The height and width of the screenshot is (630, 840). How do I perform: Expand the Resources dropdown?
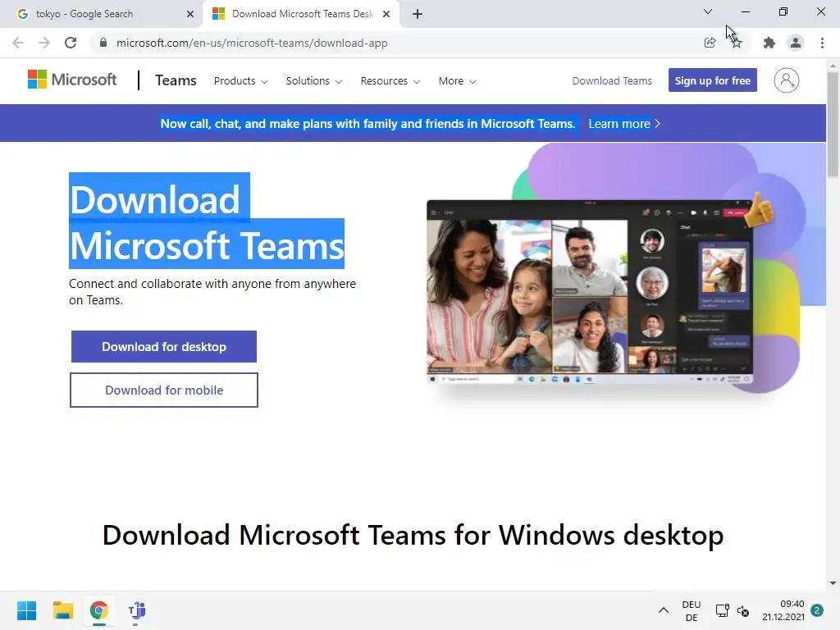(390, 81)
